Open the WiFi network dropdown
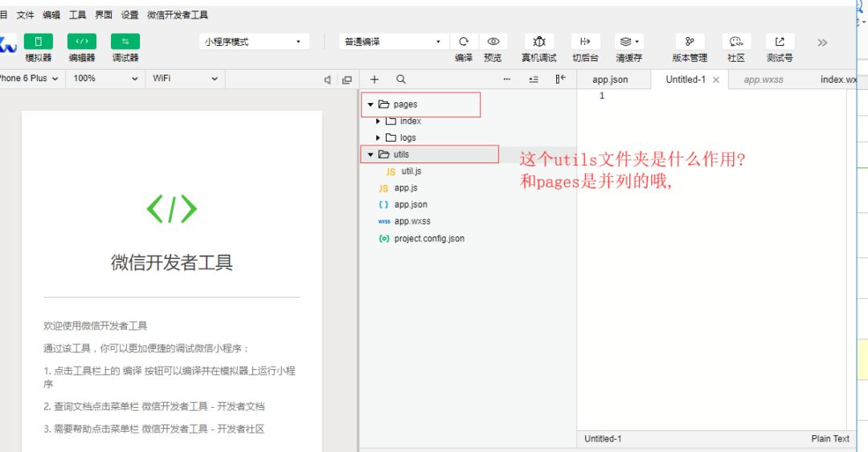 [185, 79]
